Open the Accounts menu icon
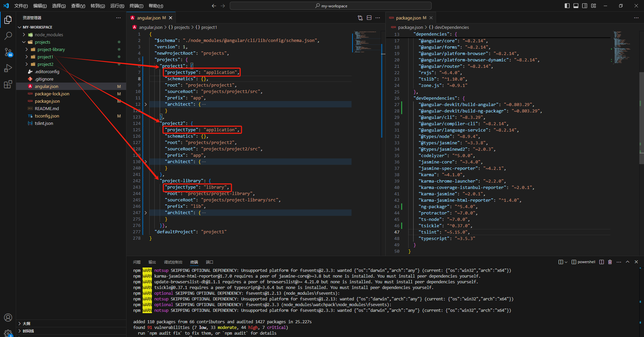Viewport: 644px width, 337px height. (8, 318)
